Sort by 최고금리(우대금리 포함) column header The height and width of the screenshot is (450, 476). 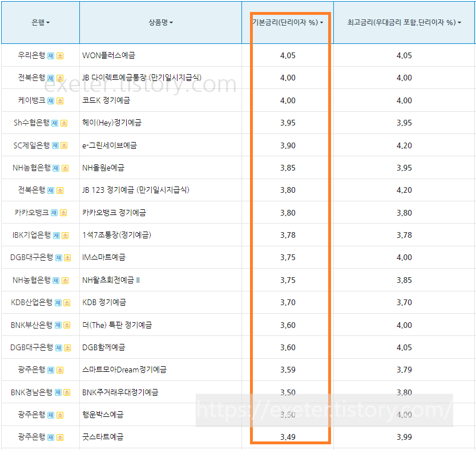404,22
